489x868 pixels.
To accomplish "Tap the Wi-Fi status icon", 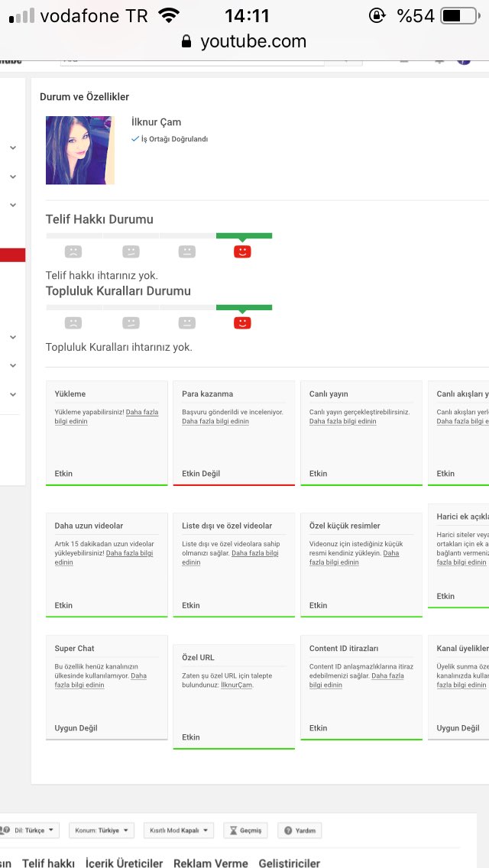I will click(168, 15).
